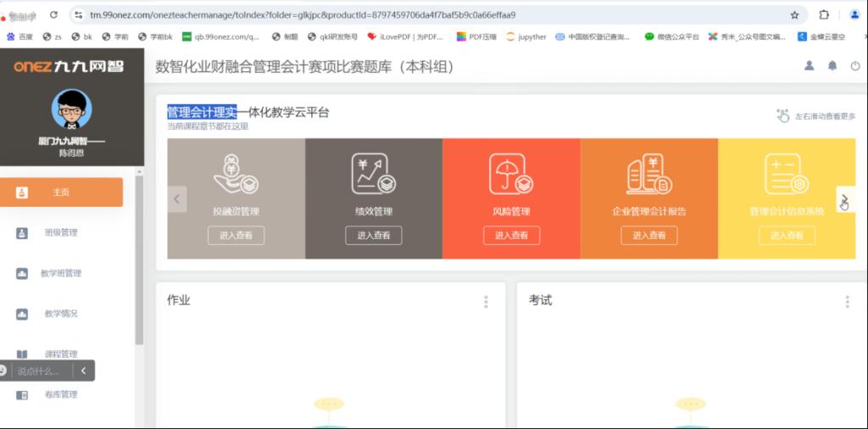Click the power logout icon
This screenshot has height=429, width=868.
tap(855, 66)
